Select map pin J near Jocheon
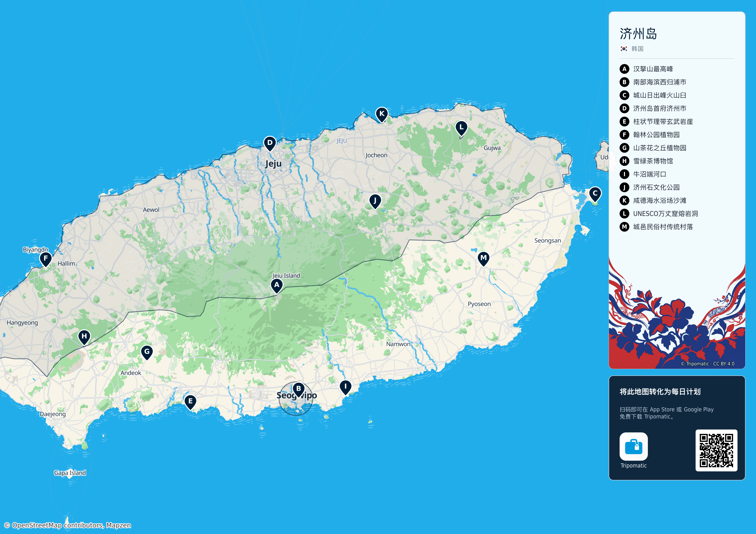This screenshot has height=534, width=756. point(375,201)
